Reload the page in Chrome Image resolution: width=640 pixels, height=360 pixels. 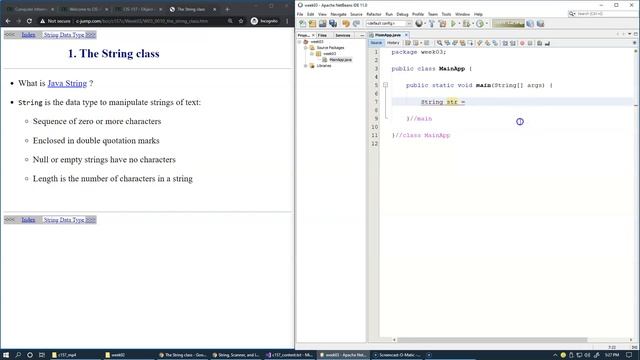point(29,21)
